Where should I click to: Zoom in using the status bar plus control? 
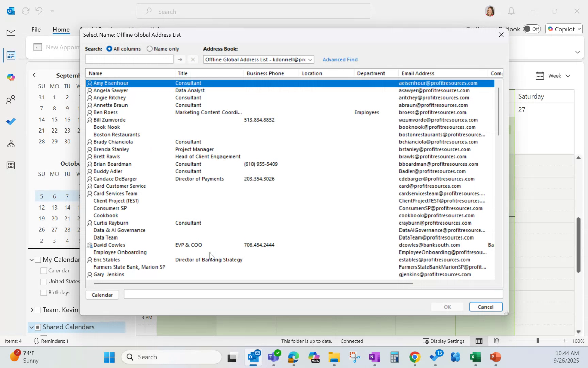tap(565, 341)
